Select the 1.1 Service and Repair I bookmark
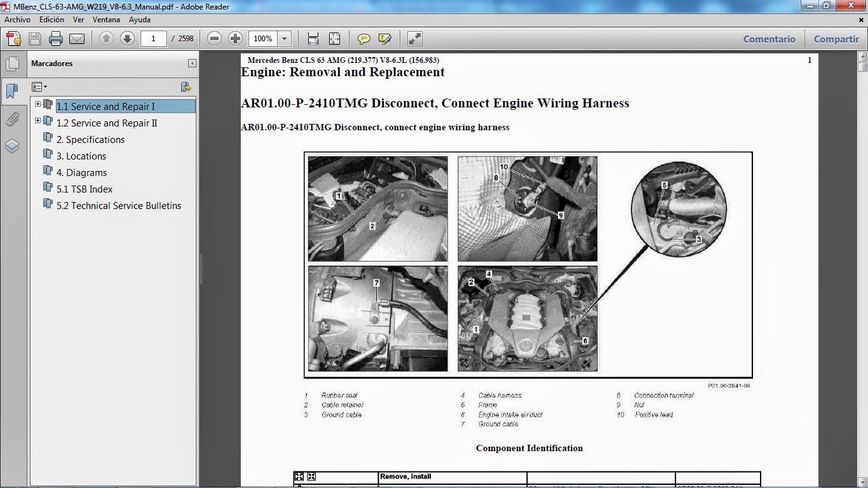The width and height of the screenshot is (868, 488). tap(105, 107)
